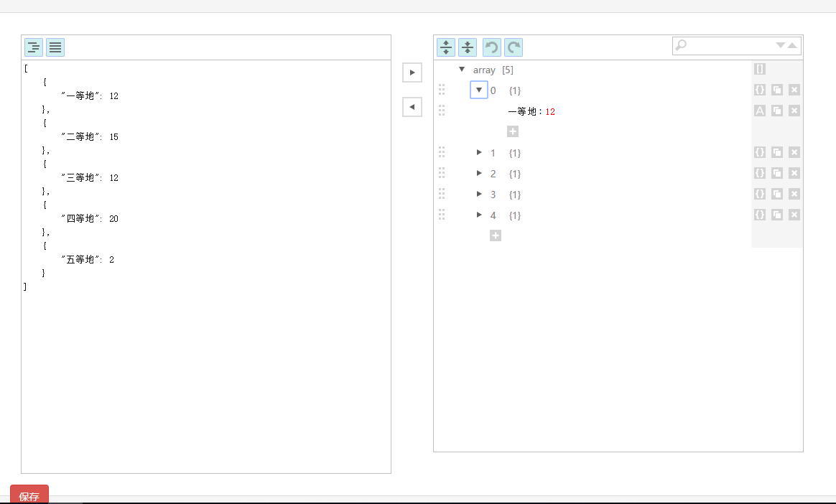Click the "三等地": 12 text line
This screenshot has width=836, height=504.
pyautogui.click(x=90, y=178)
